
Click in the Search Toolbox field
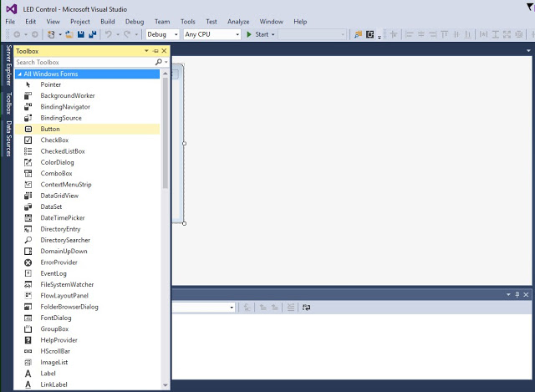(84, 62)
